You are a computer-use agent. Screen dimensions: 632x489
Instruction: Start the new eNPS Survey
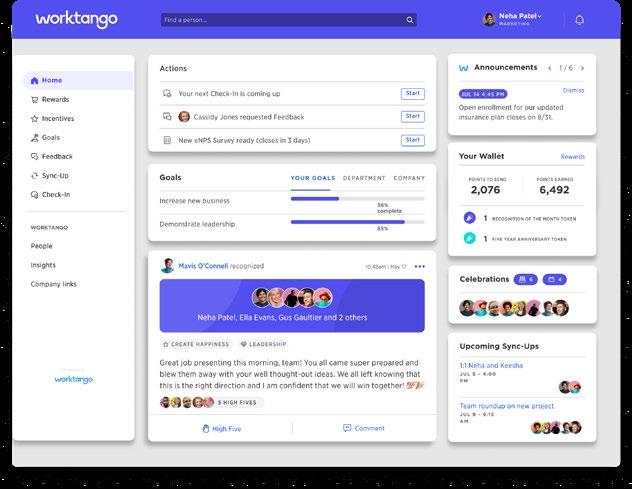pos(413,140)
